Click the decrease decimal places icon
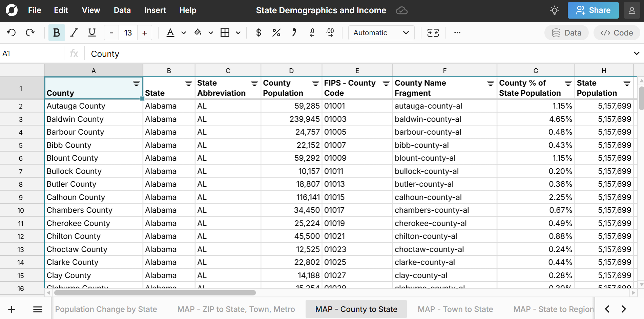 tap(312, 33)
